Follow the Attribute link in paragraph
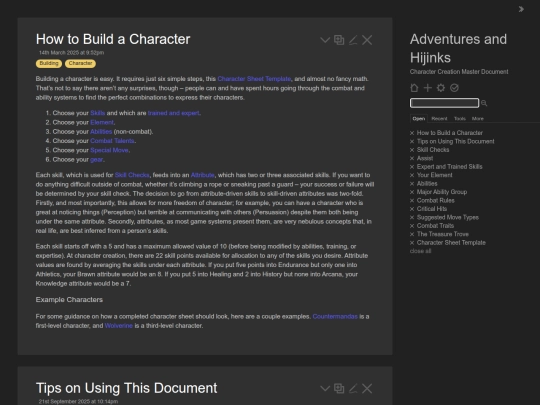 [x=202, y=175]
